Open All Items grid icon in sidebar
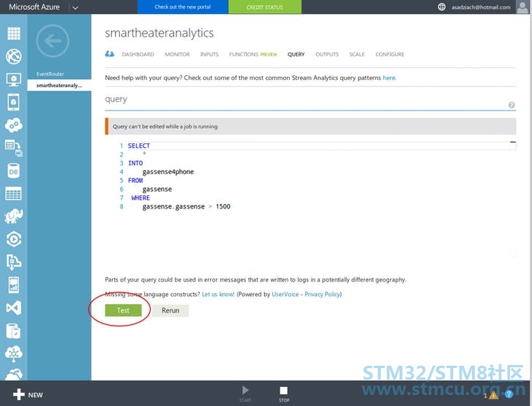Image resolution: width=532 pixels, height=406 pixels. point(13,34)
